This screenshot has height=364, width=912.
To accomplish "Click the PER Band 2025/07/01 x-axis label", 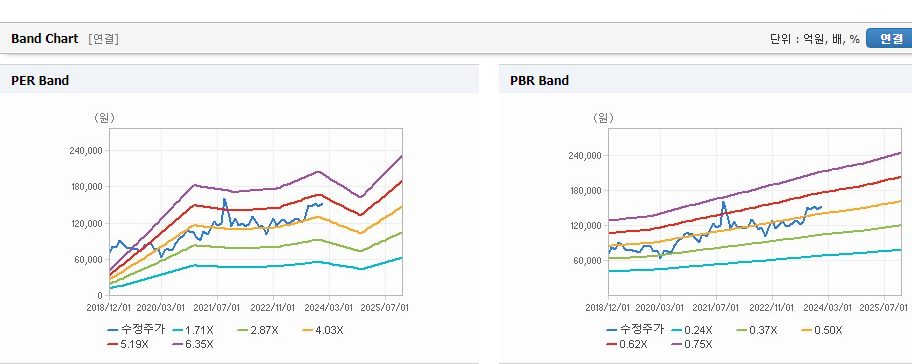I will point(386,307).
